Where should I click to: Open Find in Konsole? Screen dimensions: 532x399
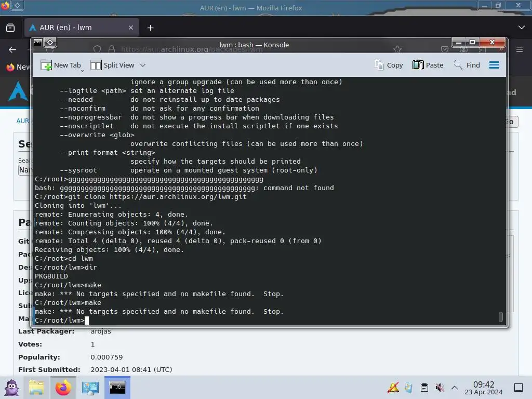pos(467,65)
